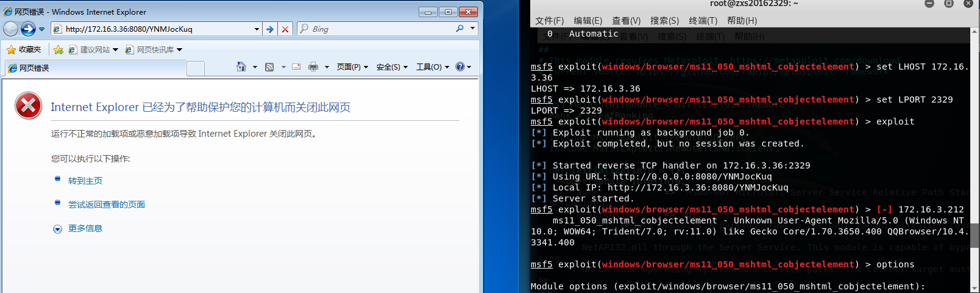Expand the address bar history dropdown
Image resolution: width=980 pixels, height=293 pixels.
(257, 29)
